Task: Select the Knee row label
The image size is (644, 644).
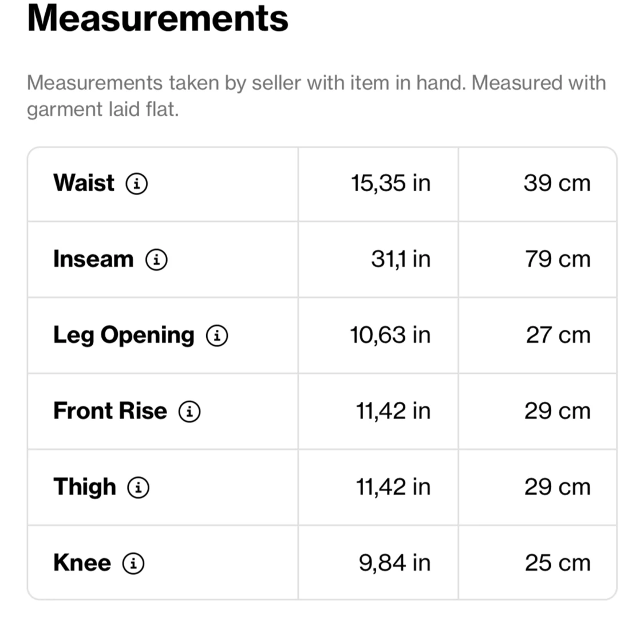Action: pyautogui.click(x=82, y=563)
